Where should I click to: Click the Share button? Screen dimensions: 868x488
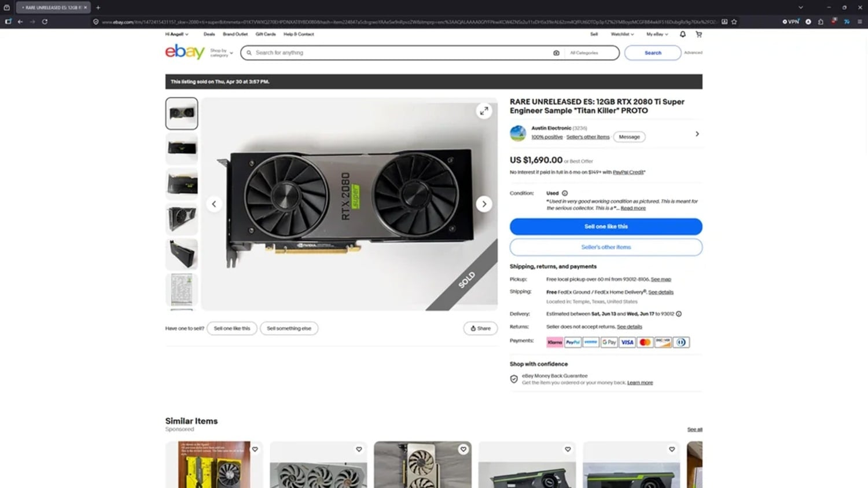click(x=480, y=328)
